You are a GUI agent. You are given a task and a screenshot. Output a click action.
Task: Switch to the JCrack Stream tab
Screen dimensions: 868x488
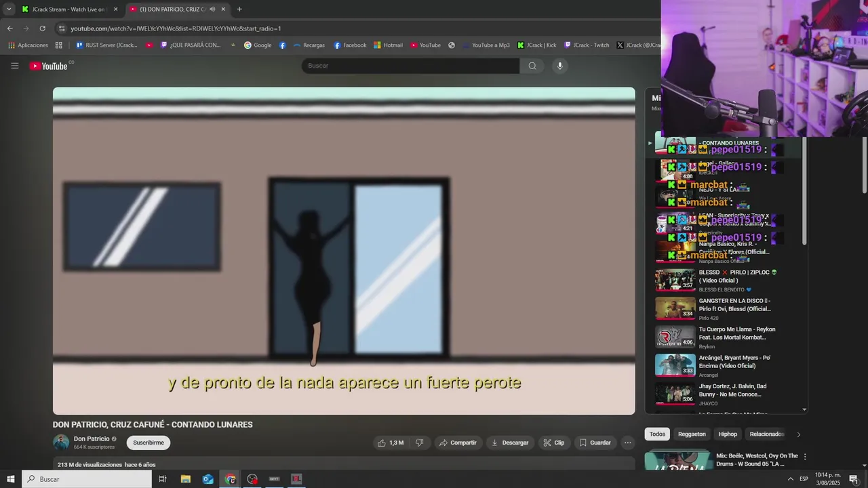tap(70, 9)
